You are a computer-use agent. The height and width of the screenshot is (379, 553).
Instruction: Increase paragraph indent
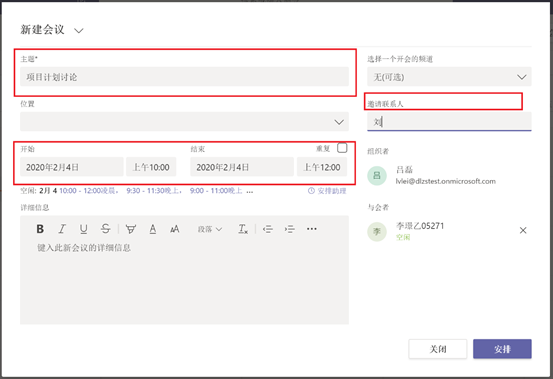click(x=290, y=229)
